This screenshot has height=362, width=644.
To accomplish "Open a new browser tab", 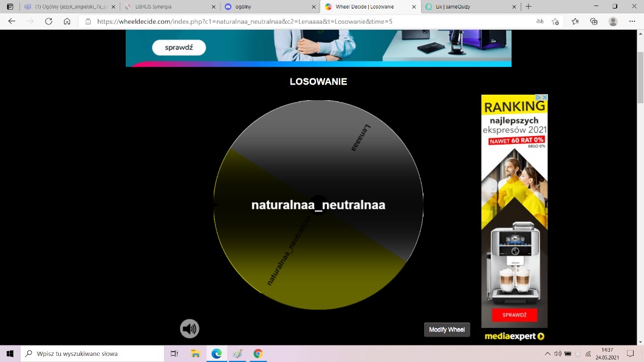I will pyautogui.click(x=529, y=7).
